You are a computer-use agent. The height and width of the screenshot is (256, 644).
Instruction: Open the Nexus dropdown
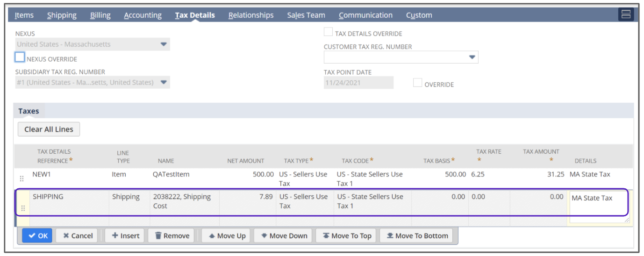click(164, 44)
